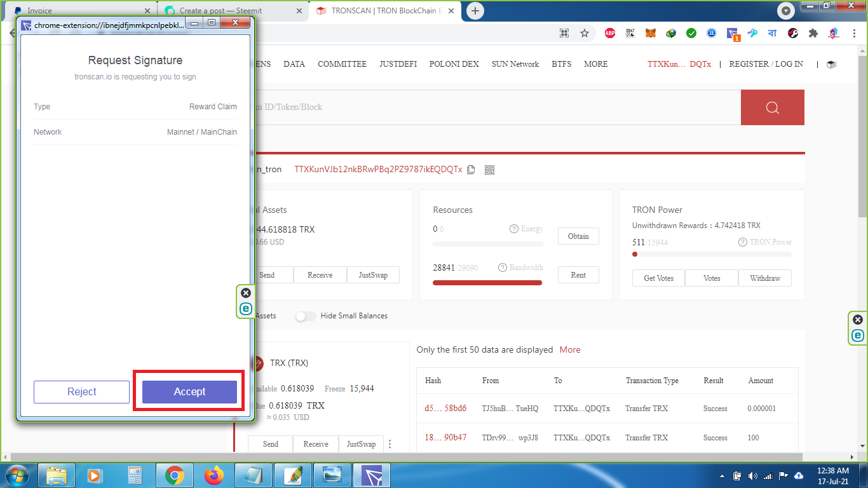Click the volume icon in system tray
This screenshot has width=868, height=488.
point(753,476)
